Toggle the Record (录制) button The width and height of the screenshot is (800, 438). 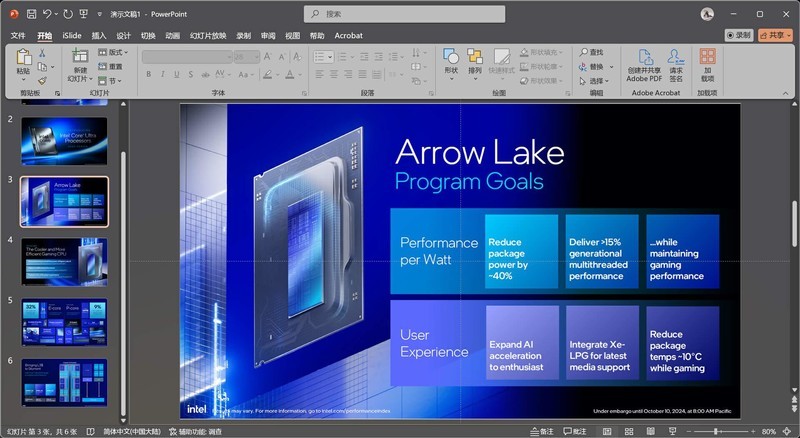pyautogui.click(x=739, y=35)
